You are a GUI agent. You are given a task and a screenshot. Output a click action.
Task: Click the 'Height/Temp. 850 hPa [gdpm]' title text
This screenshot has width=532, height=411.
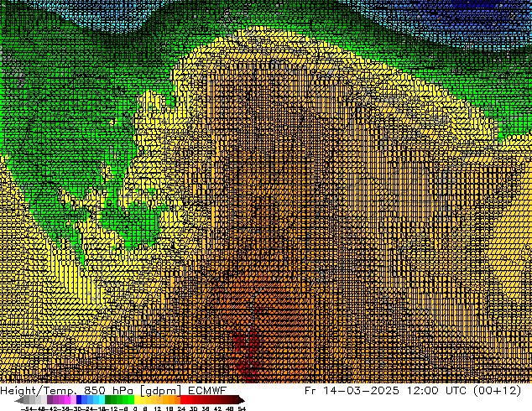tap(91, 390)
